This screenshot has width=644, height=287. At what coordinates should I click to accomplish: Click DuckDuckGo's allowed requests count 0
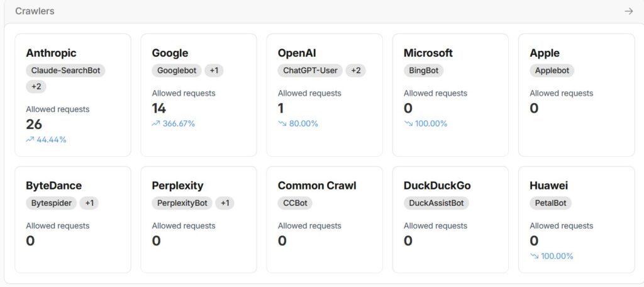[x=408, y=241]
